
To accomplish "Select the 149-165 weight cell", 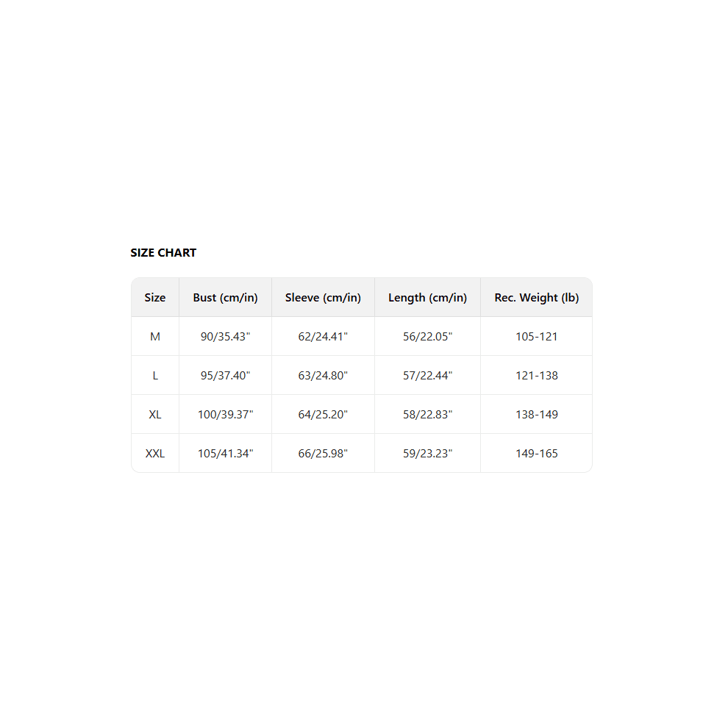I will pyautogui.click(x=536, y=454).
